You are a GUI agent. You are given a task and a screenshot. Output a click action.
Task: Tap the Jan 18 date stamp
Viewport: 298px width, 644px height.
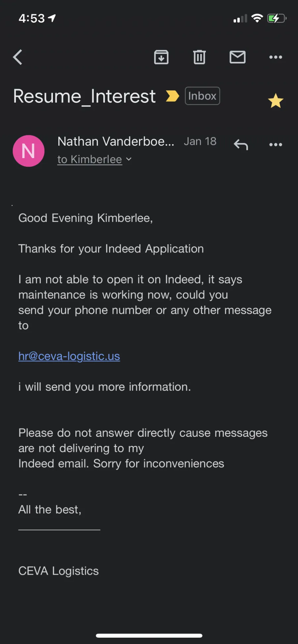coord(200,141)
